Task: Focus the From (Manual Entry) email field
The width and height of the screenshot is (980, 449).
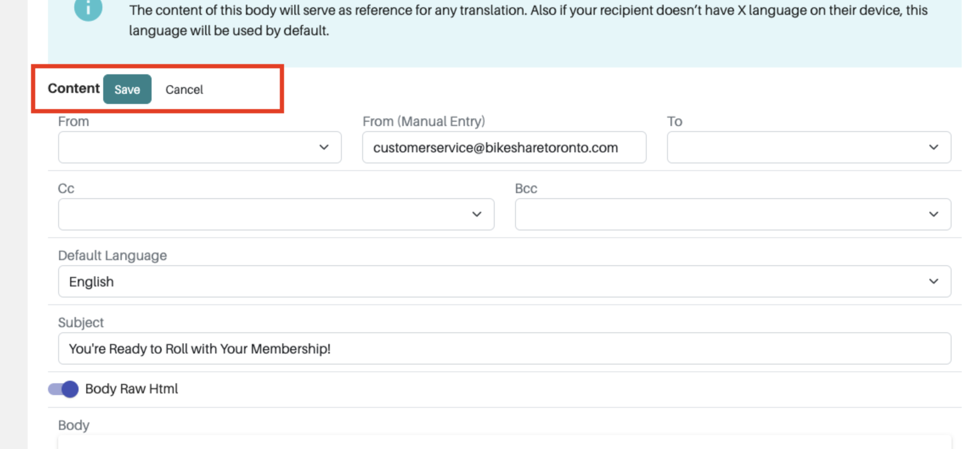Action: click(504, 147)
